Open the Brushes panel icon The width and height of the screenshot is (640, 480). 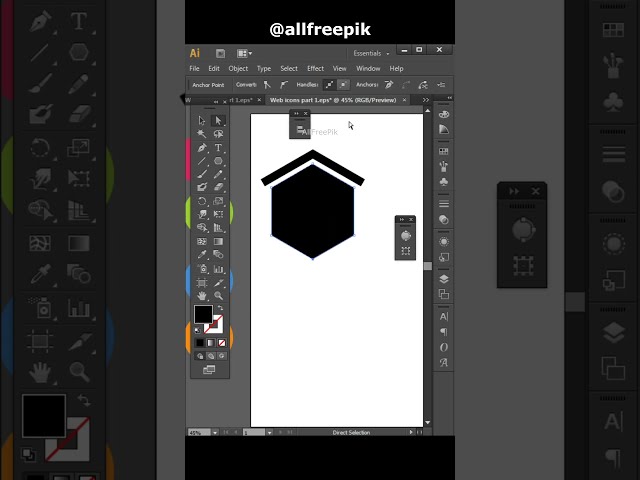click(444, 166)
